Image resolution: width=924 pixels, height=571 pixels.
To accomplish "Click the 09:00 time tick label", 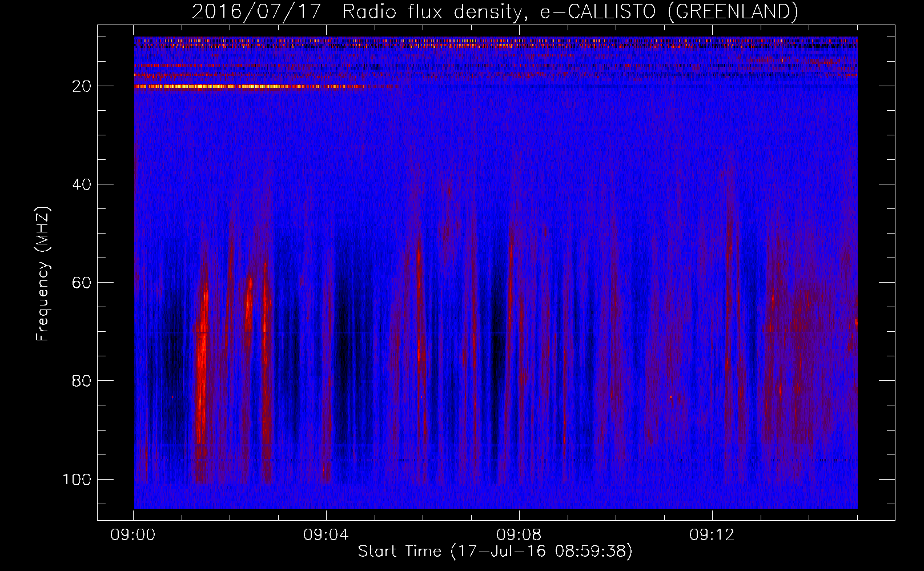I will [133, 535].
